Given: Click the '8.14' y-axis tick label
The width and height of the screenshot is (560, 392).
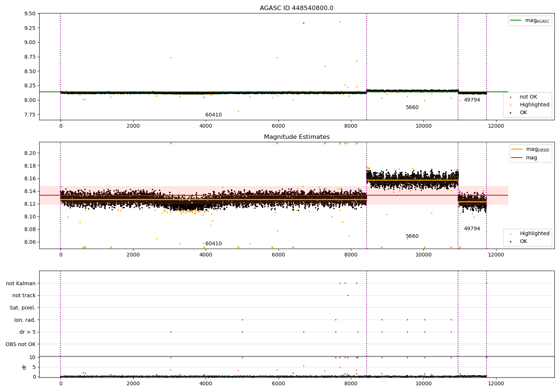Looking at the screenshot, I should (x=30, y=191).
